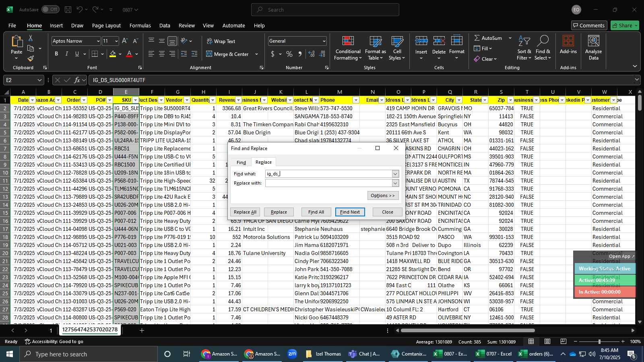Open Sort & Filter menu
The height and width of the screenshot is (362, 644).
[524, 48]
